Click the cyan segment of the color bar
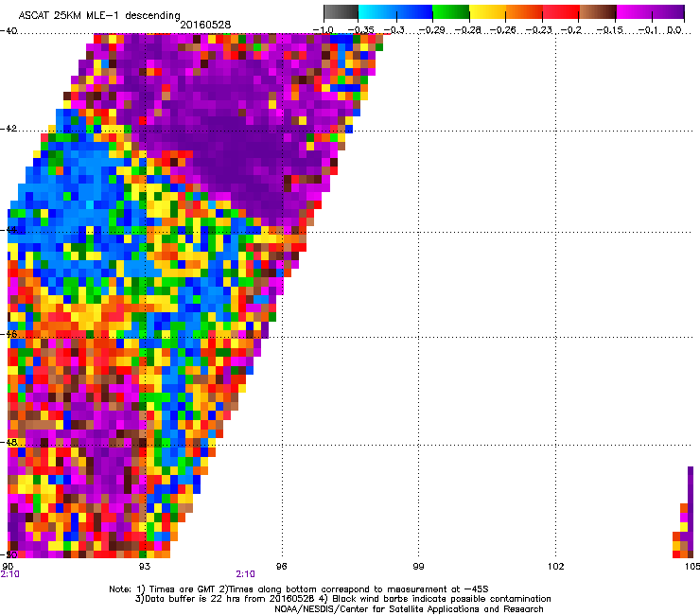 (x=376, y=12)
